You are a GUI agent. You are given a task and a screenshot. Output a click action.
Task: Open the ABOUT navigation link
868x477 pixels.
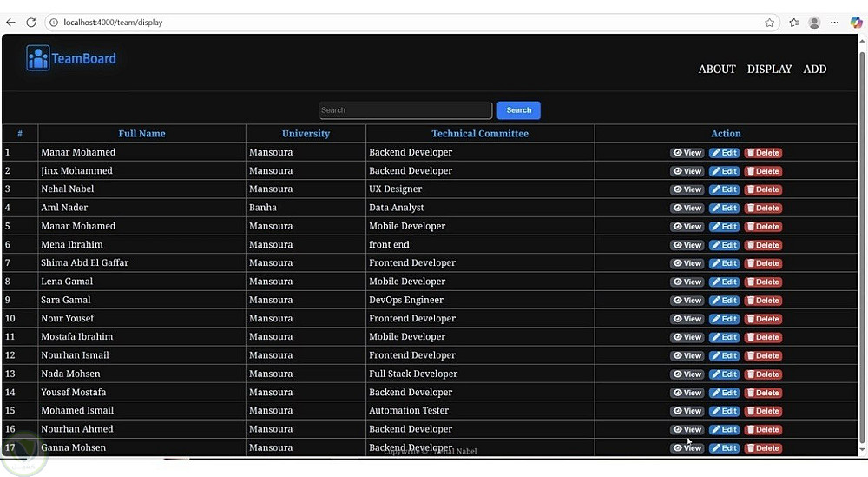717,70
